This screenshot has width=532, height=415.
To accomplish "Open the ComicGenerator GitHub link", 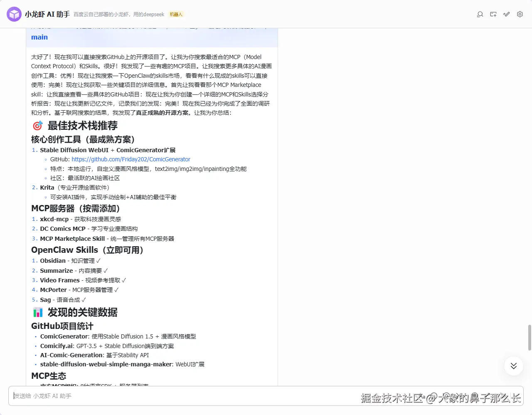I will coord(131,159).
